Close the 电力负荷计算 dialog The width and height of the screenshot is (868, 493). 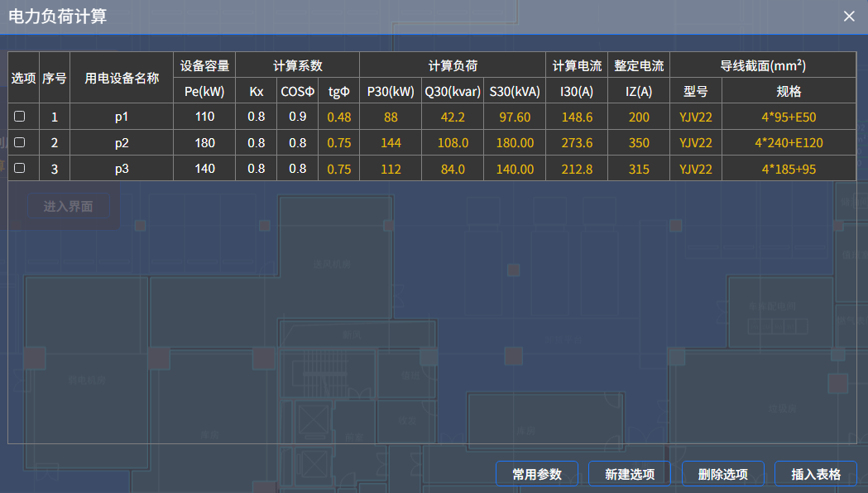point(849,17)
